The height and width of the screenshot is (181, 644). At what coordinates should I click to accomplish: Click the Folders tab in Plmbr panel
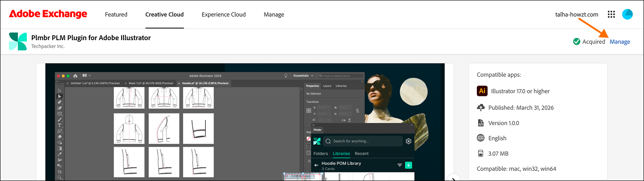(x=320, y=153)
